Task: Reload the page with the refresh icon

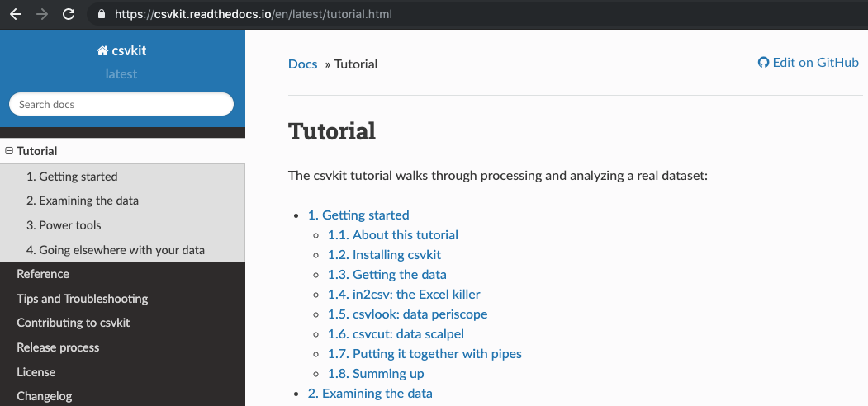Action: [x=69, y=14]
